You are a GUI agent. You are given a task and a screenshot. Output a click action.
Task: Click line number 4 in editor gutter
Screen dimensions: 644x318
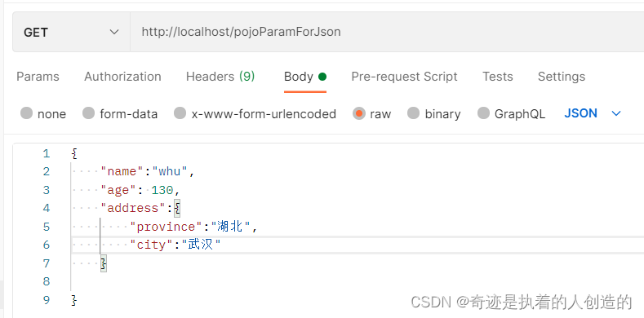click(x=46, y=208)
